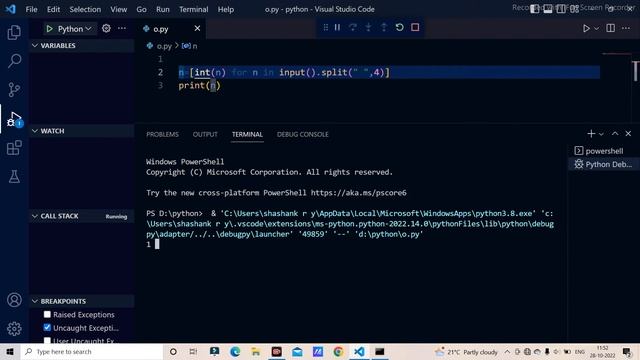Open Source Control view

coord(14,89)
